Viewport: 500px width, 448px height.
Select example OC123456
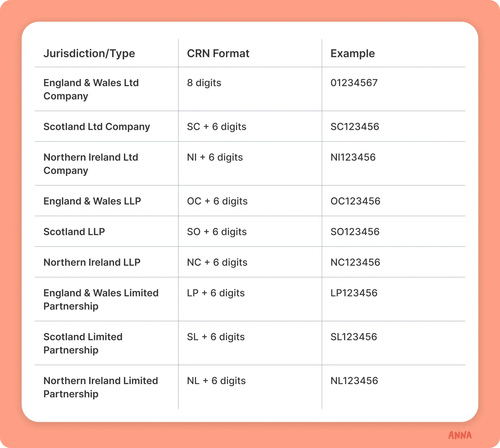click(x=355, y=201)
